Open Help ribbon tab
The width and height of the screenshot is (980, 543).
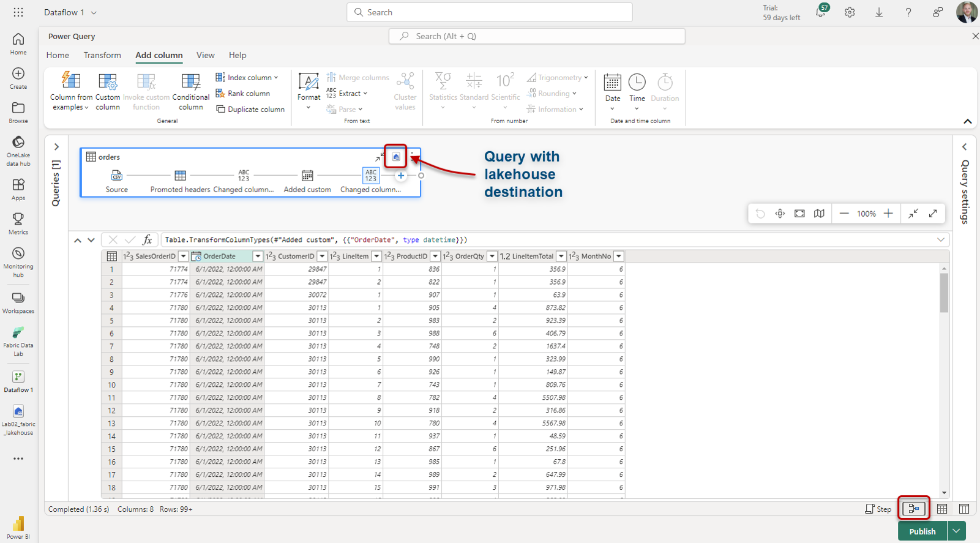point(238,55)
